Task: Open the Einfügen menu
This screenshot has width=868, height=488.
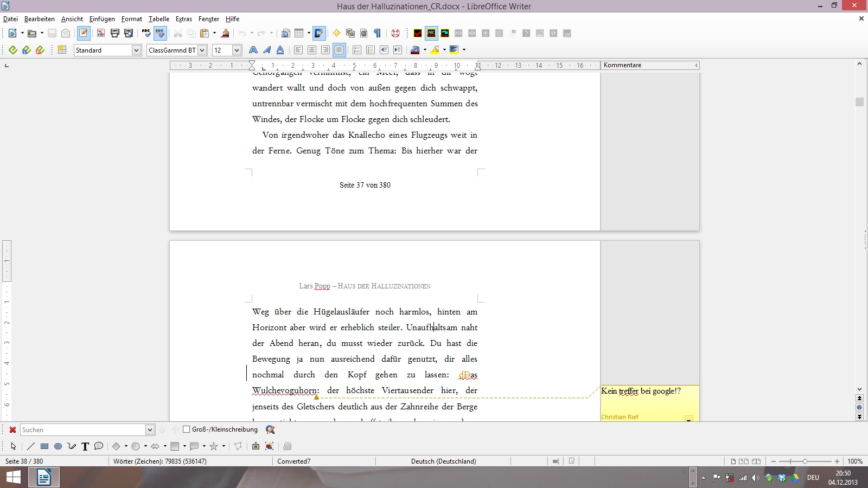Action: pos(102,19)
